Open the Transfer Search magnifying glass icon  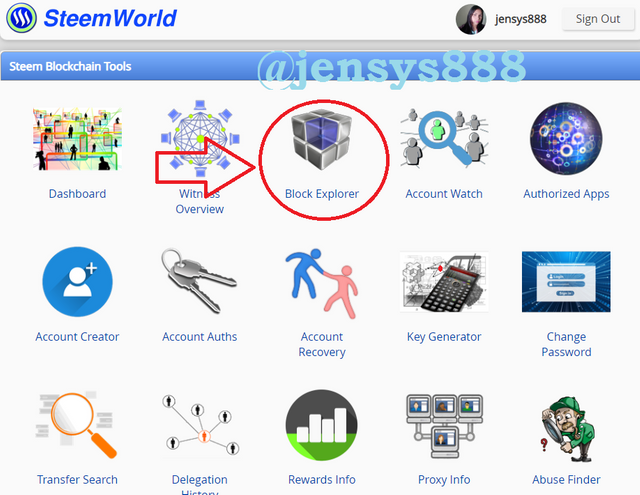point(76,424)
